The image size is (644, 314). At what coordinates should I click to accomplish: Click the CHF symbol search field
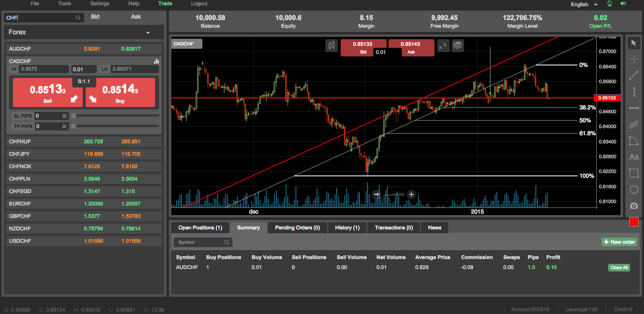(x=41, y=18)
